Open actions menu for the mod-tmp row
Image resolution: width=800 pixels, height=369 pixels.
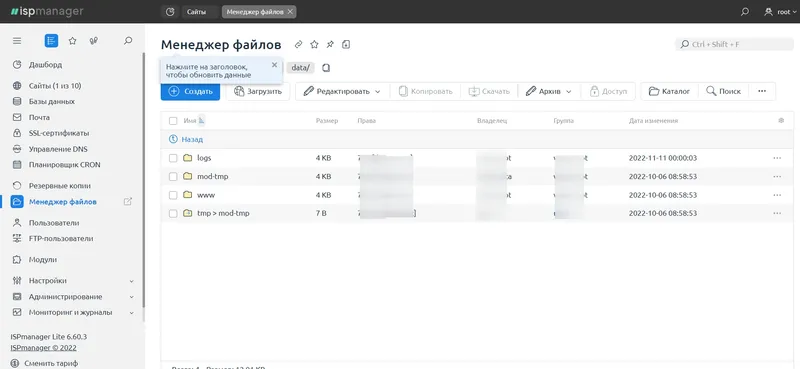[777, 177]
